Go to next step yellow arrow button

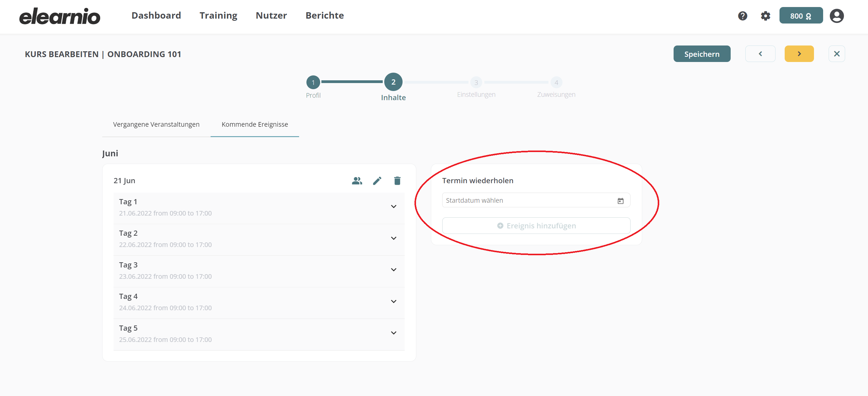tap(799, 54)
